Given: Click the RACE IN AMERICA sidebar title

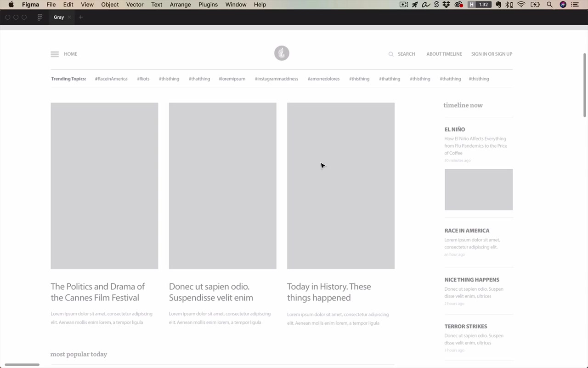Looking at the screenshot, I should pyautogui.click(x=467, y=230).
